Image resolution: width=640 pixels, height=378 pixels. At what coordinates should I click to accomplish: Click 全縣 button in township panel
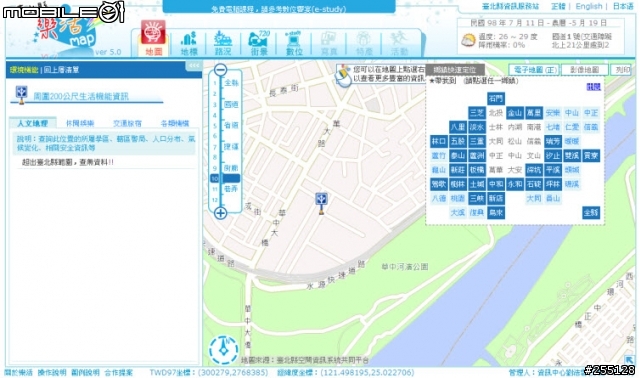591,213
